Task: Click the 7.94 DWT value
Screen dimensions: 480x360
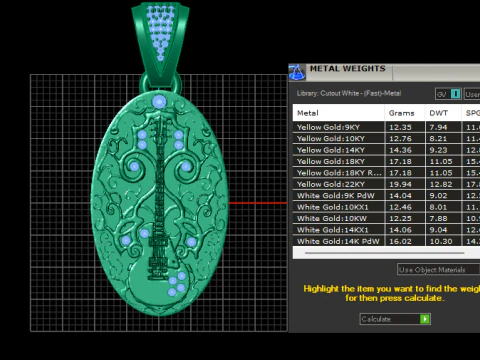Action: 438,127
